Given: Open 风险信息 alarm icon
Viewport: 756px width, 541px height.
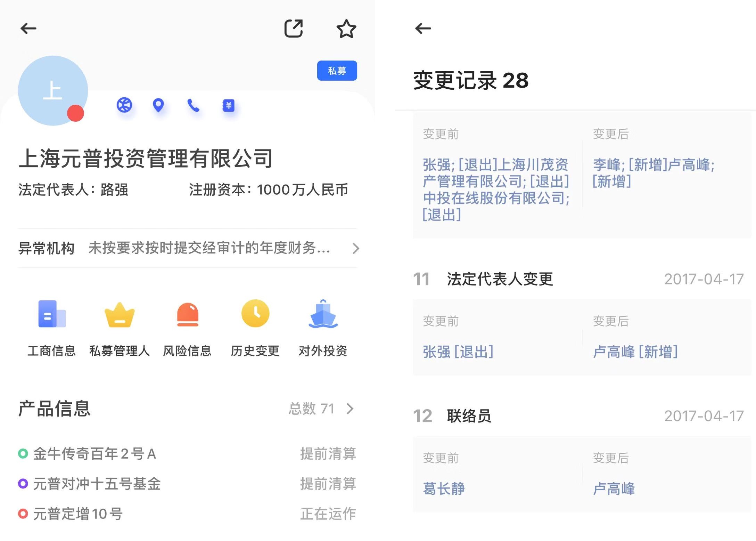Looking at the screenshot, I should [x=188, y=314].
